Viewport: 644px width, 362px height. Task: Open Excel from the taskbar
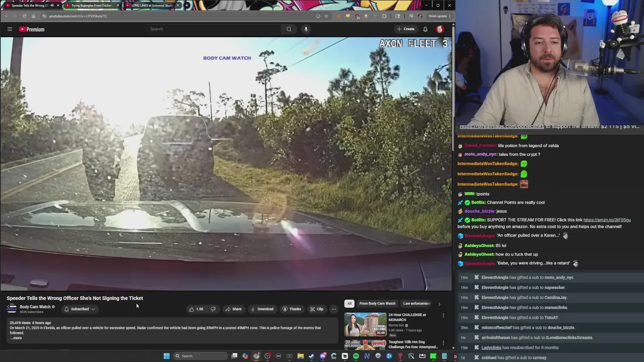click(289, 356)
